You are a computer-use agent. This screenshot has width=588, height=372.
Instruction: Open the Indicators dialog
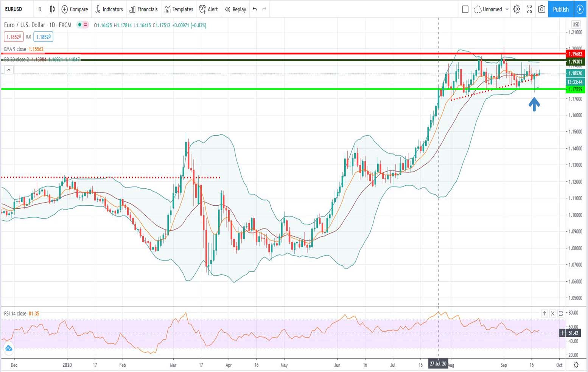tap(109, 9)
